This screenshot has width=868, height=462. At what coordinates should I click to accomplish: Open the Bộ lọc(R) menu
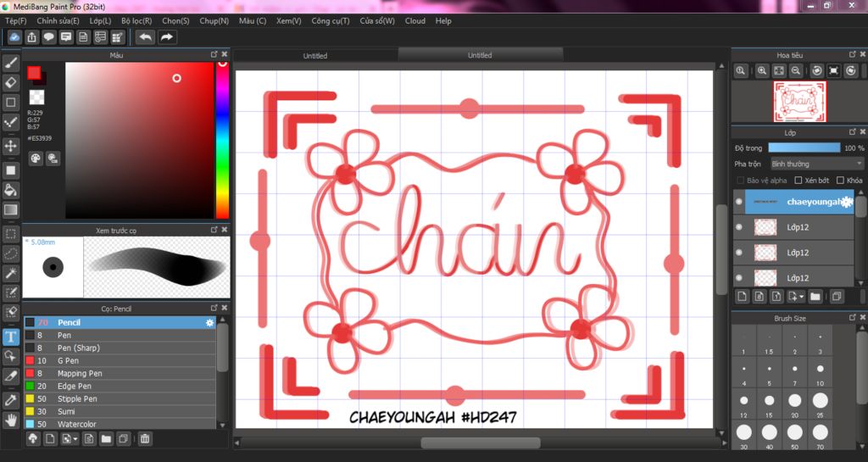136,20
